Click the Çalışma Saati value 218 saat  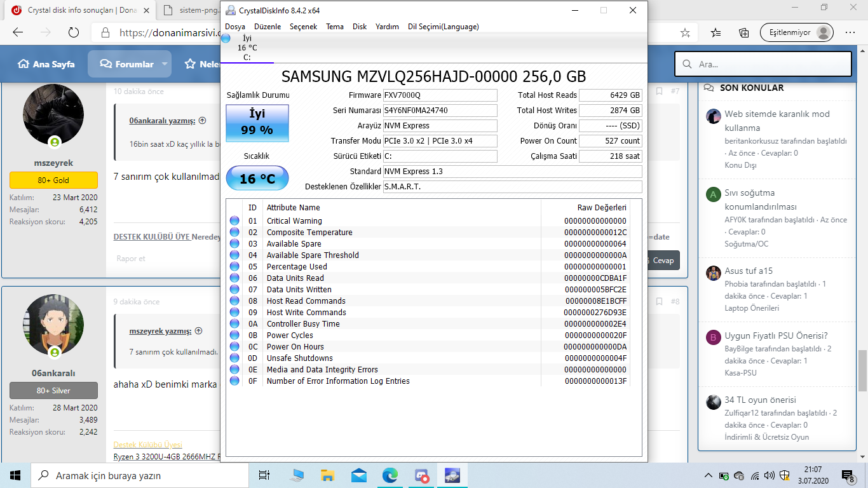point(610,156)
